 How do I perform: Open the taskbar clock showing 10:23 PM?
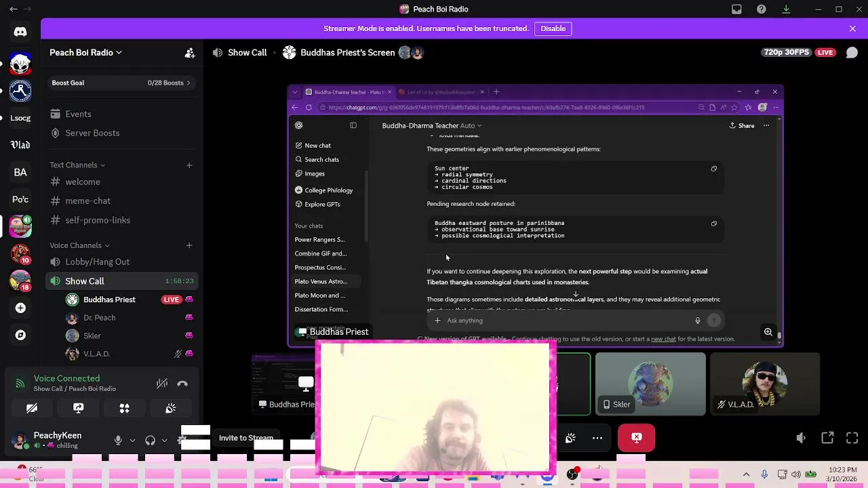tap(842, 474)
